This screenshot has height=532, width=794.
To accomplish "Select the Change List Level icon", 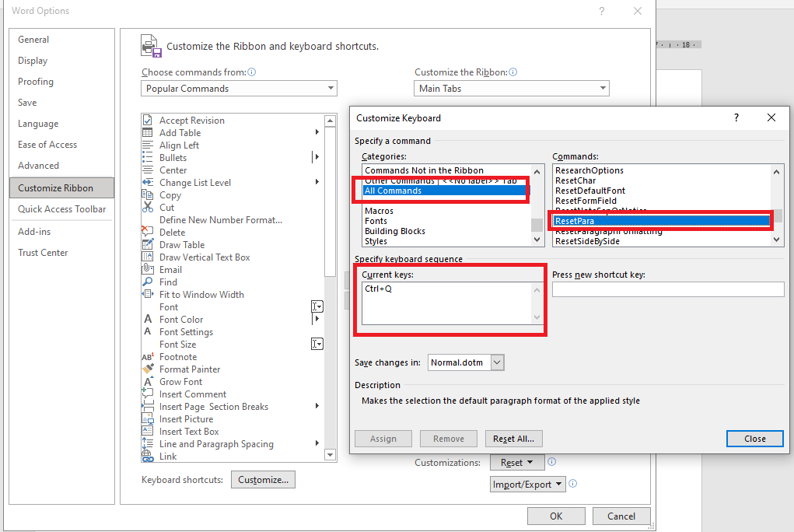I will (x=147, y=183).
